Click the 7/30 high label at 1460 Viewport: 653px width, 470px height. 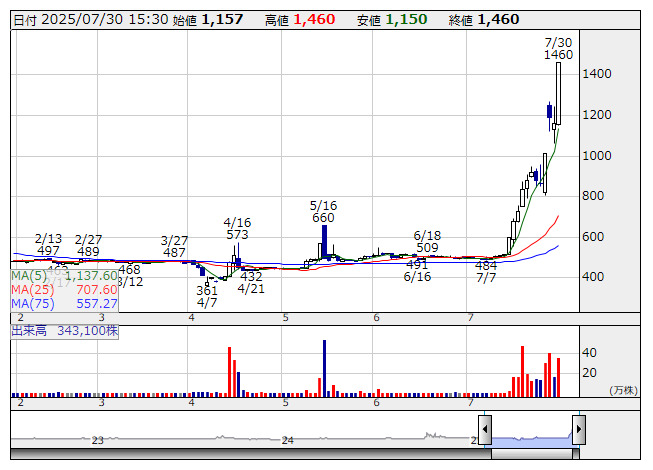coord(558,49)
